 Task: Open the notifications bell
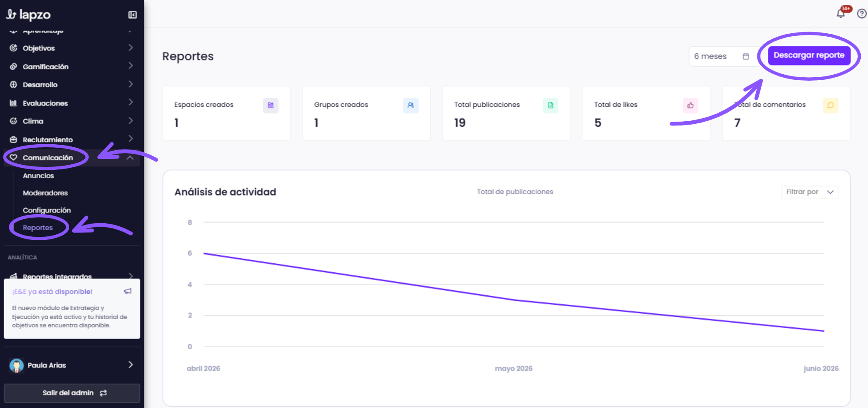pos(841,14)
